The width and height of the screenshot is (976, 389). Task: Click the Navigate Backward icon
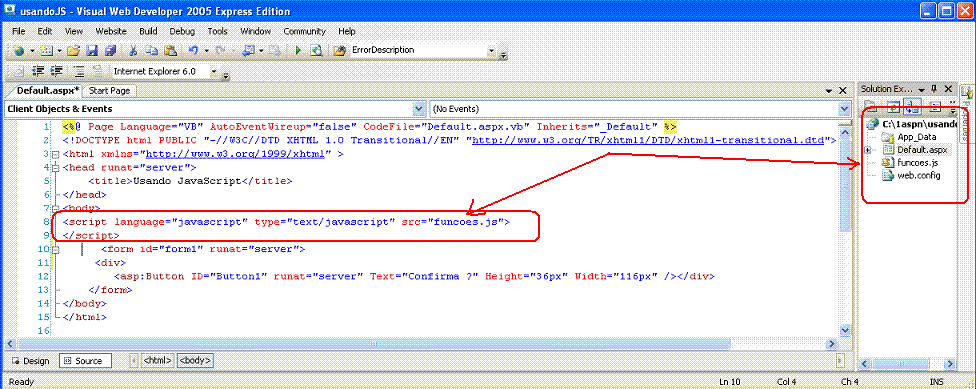point(247,50)
